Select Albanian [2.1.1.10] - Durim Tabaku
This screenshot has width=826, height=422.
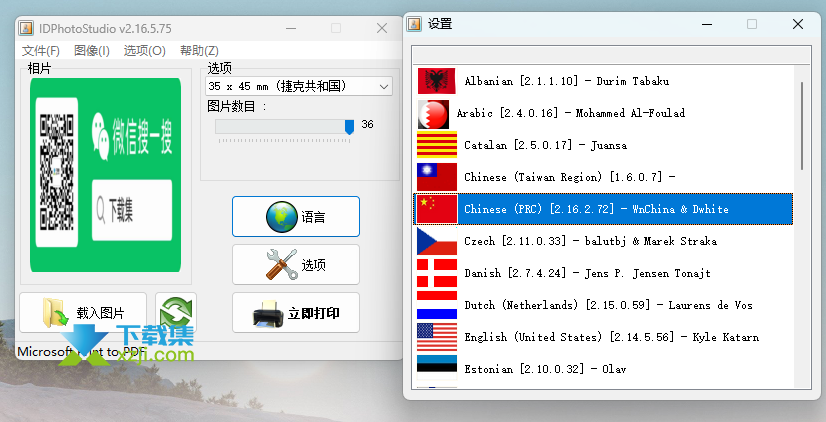pyautogui.click(x=603, y=81)
